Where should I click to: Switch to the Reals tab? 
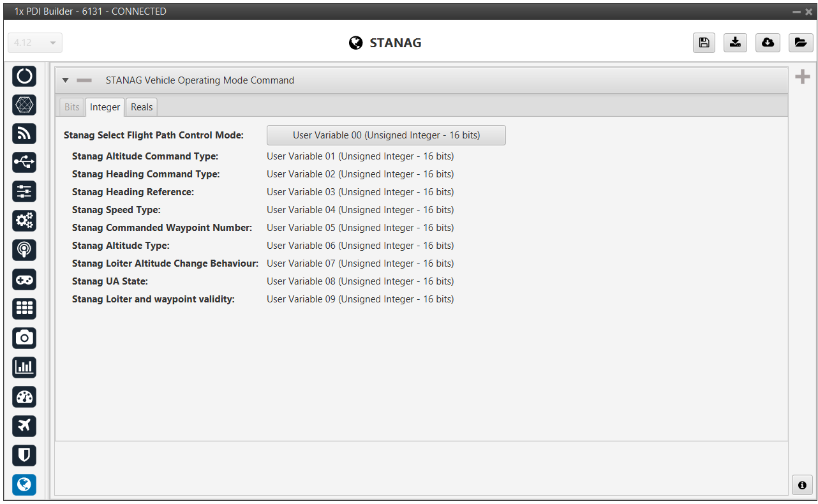142,107
